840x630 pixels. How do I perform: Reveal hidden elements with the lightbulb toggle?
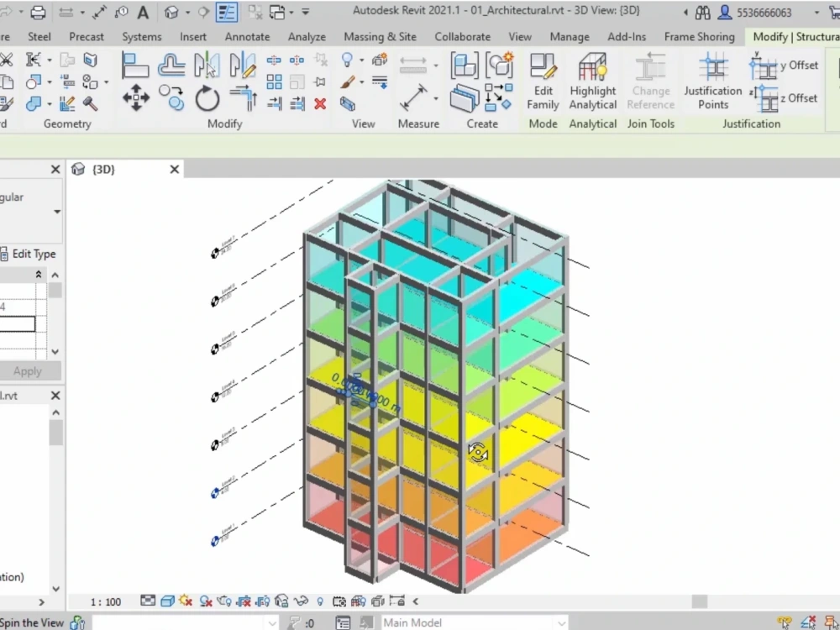pos(319,601)
